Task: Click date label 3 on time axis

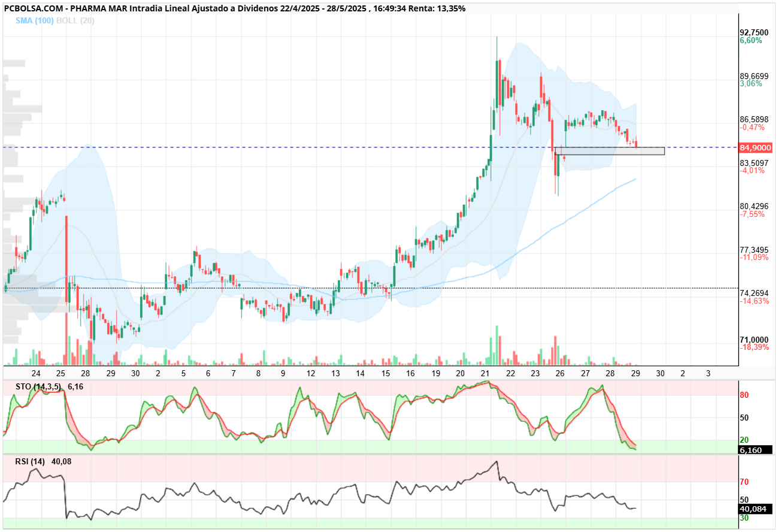Action: tap(708, 373)
